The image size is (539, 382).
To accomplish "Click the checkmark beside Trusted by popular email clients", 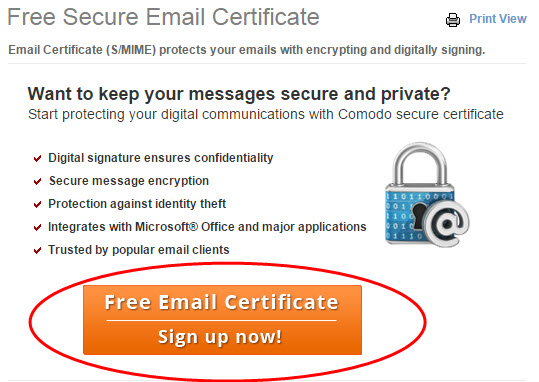I will point(37,251).
